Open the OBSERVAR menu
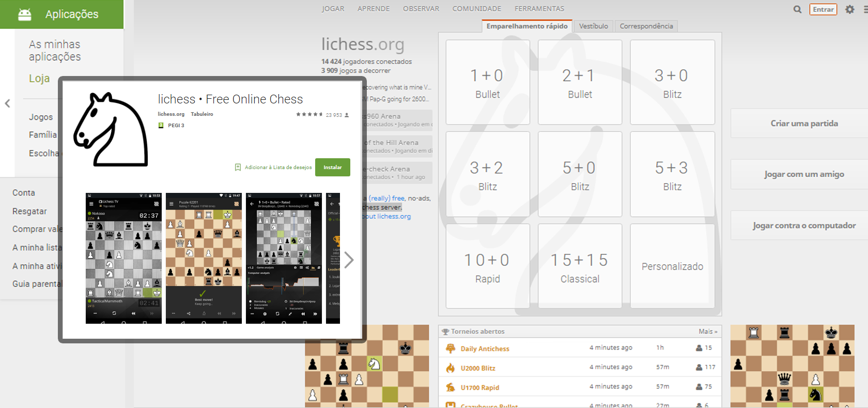Viewport: 868px width, 408px height. 421,9
